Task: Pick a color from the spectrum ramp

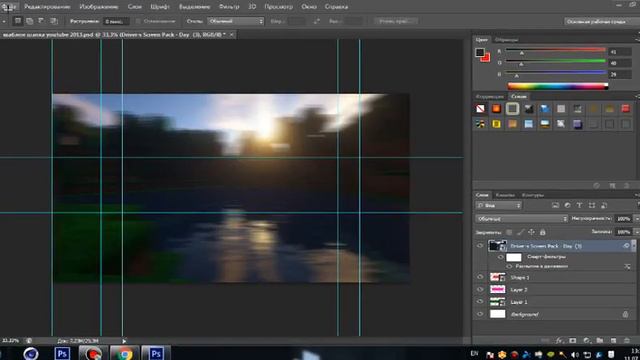Action: (x=558, y=86)
